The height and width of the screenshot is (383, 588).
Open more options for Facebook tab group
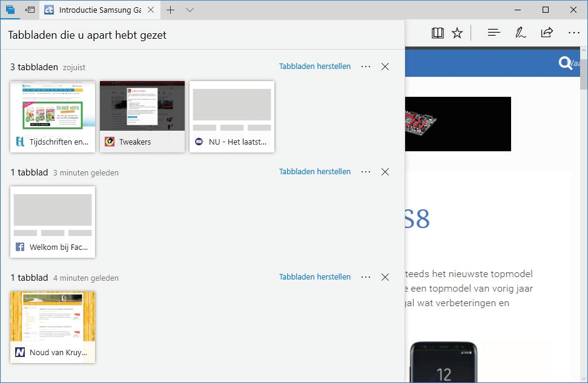tap(365, 172)
